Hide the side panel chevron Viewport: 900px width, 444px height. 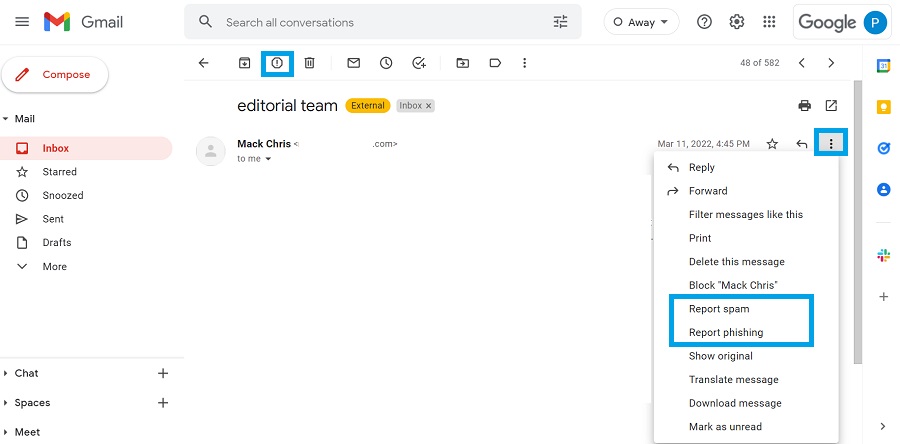click(x=883, y=426)
